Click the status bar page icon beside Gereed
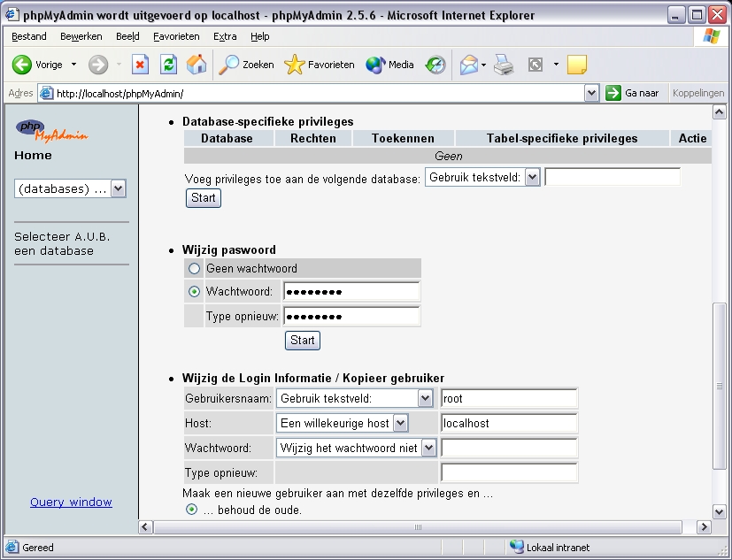This screenshot has width=732, height=560. (12, 547)
